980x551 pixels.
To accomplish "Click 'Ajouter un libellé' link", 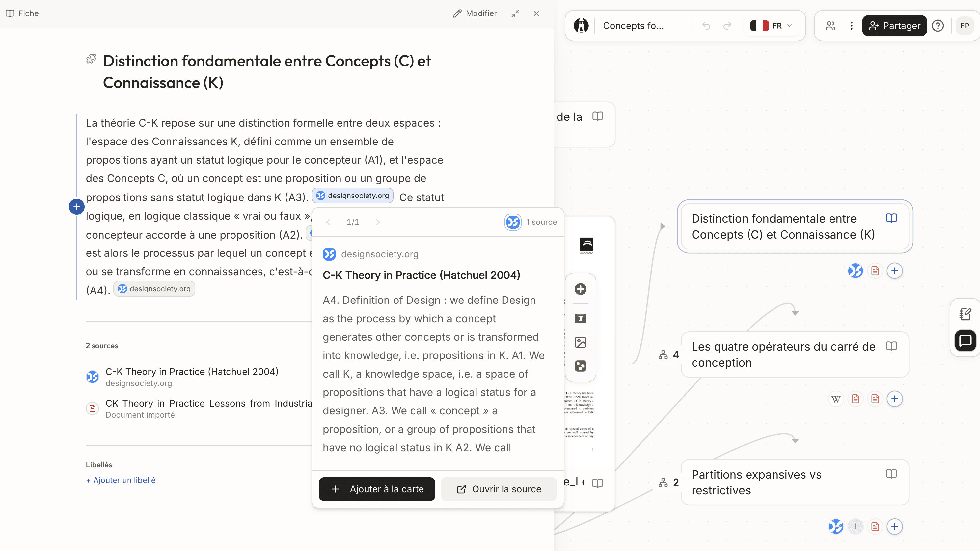I will pyautogui.click(x=121, y=480).
